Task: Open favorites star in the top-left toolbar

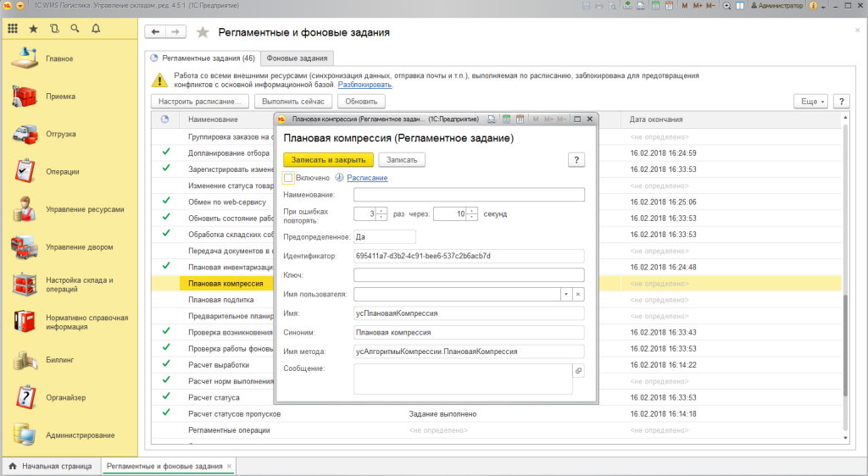Action: pos(33,29)
